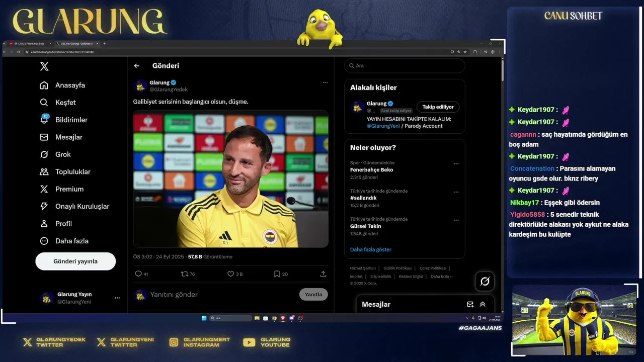Click share upload icon on post
644x362 pixels.
click(x=323, y=274)
